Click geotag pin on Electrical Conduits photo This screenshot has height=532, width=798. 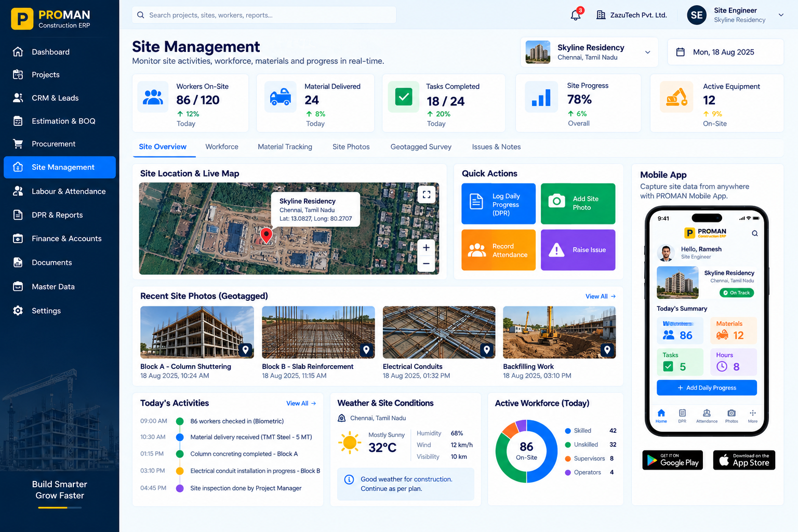(x=487, y=350)
